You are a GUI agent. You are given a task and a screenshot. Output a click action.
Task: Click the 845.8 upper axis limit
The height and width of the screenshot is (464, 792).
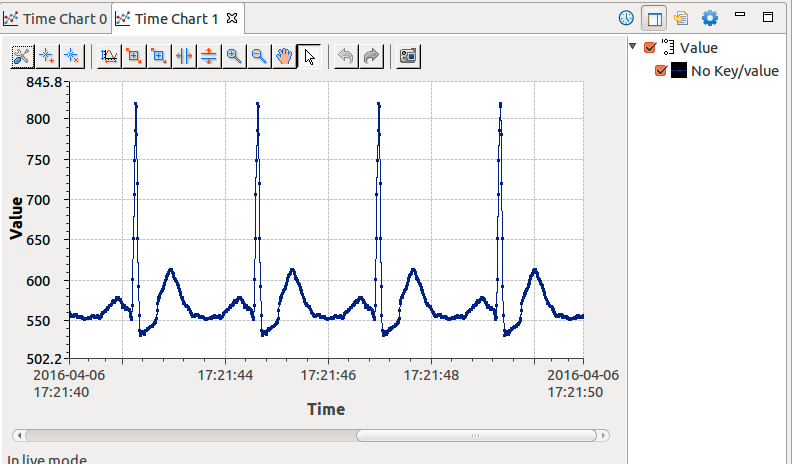(44, 82)
